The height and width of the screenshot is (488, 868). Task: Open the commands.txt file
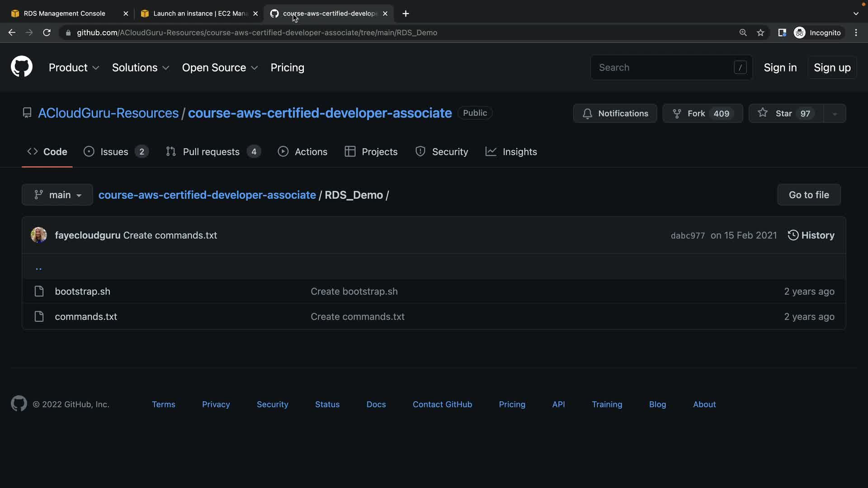point(86,317)
